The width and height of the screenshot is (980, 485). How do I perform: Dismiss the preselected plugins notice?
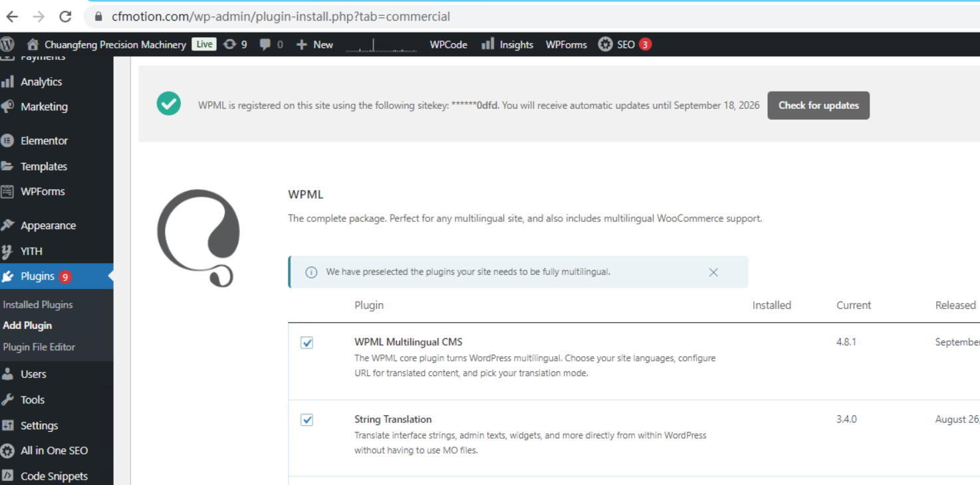(713, 272)
